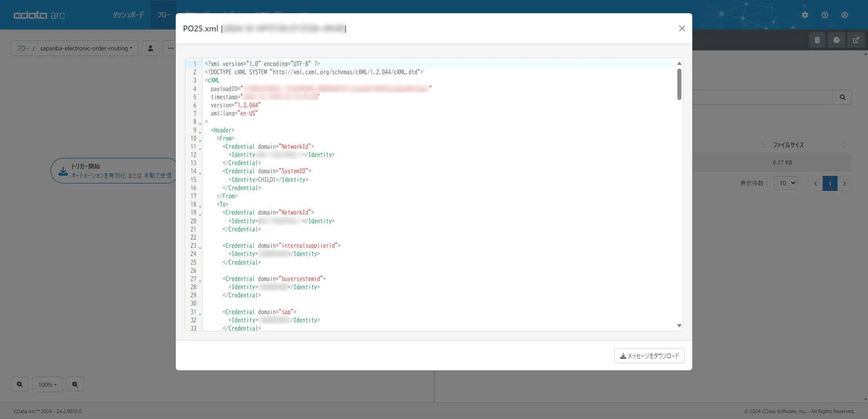Click the user icon beside flow name

pos(150,48)
